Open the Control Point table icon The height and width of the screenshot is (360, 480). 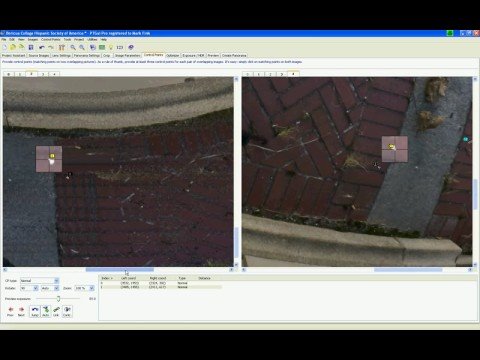pyautogui.click(x=93, y=47)
